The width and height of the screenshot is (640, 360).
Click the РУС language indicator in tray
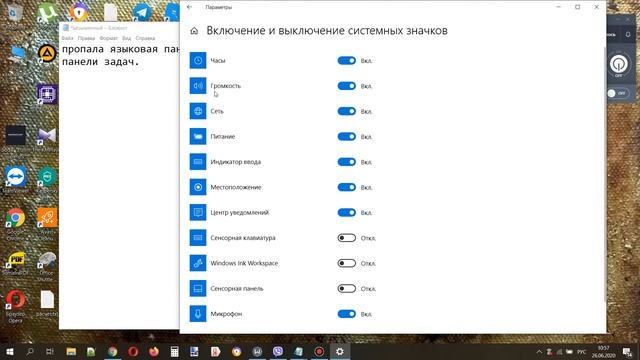(x=582, y=352)
